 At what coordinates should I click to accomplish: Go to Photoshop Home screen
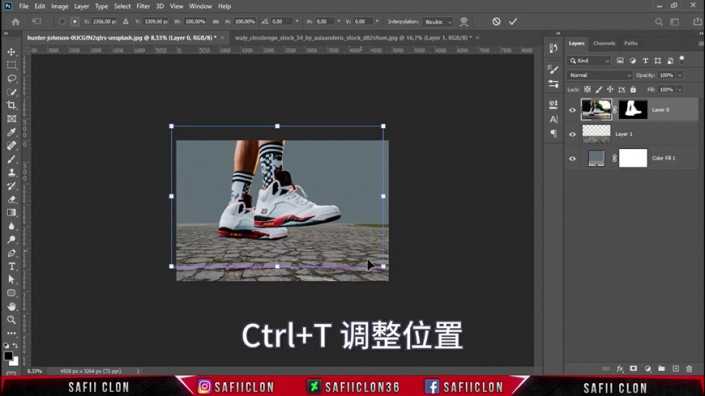coord(15,22)
